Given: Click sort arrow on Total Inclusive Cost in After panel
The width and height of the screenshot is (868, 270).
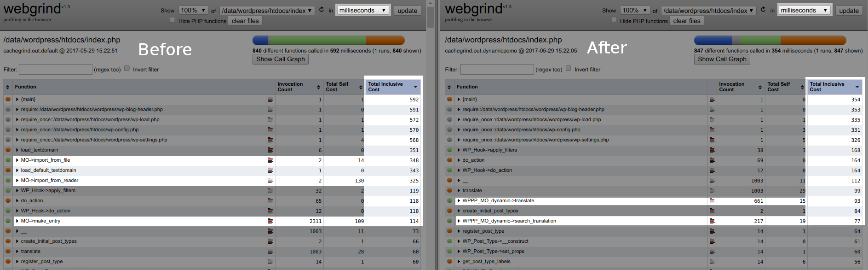Looking at the screenshot, I should (857, 87).
